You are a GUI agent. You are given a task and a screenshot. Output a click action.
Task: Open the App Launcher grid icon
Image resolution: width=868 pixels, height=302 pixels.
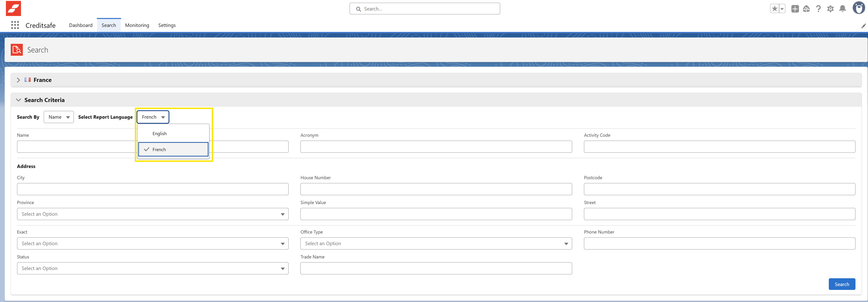point(15,25)
